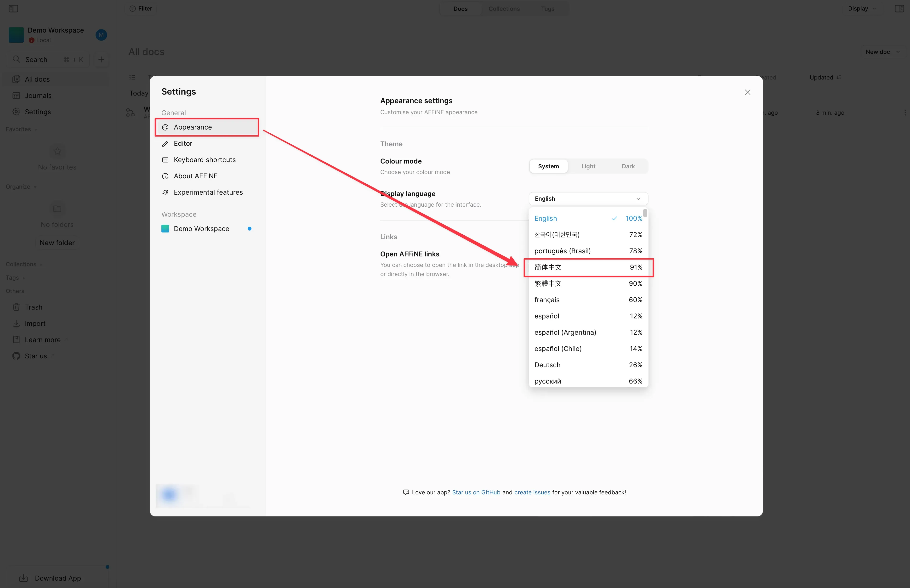Follow the create issues link

tap(532, 492)
